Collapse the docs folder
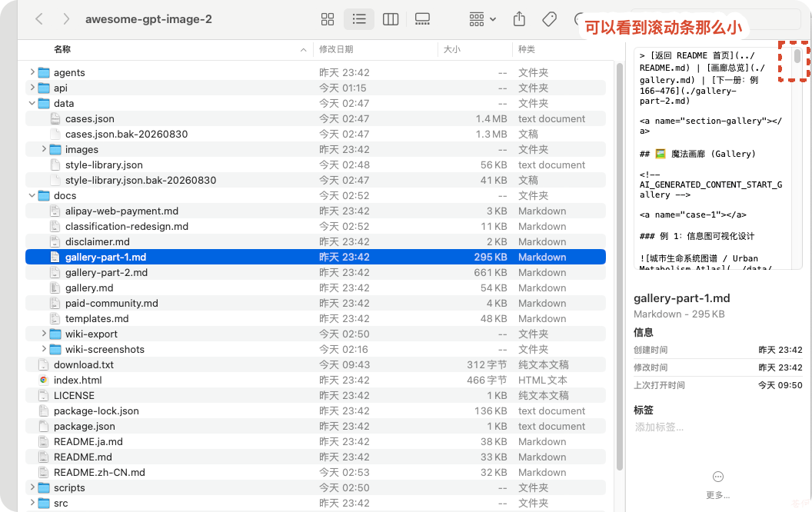Image resolution: width=812 pixels, height=512 pixels. [x=32, y=195]
